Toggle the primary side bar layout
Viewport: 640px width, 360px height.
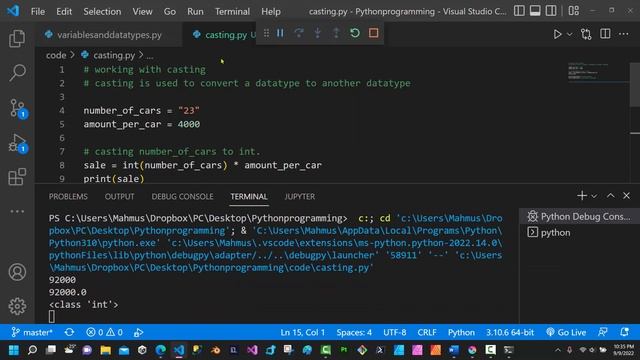point(519,11)
